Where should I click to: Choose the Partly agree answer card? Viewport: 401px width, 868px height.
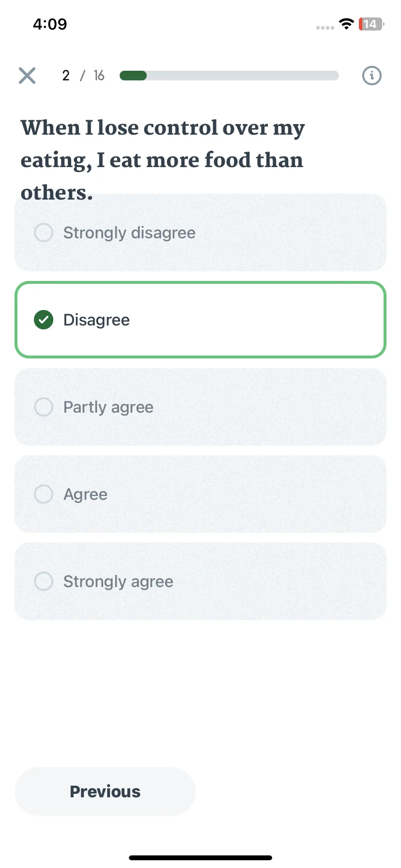click(200, 407)
